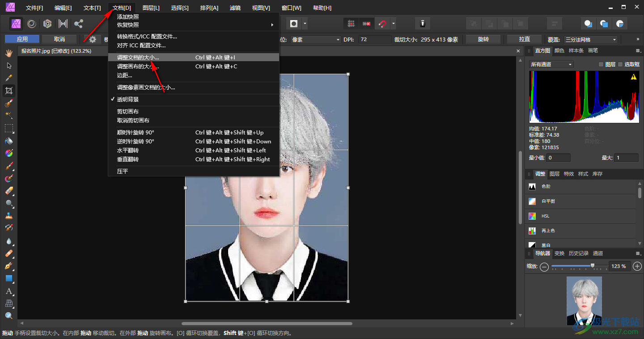Switch to the 颜色 panel tab
644x339 pixels.
coord(559,51)
